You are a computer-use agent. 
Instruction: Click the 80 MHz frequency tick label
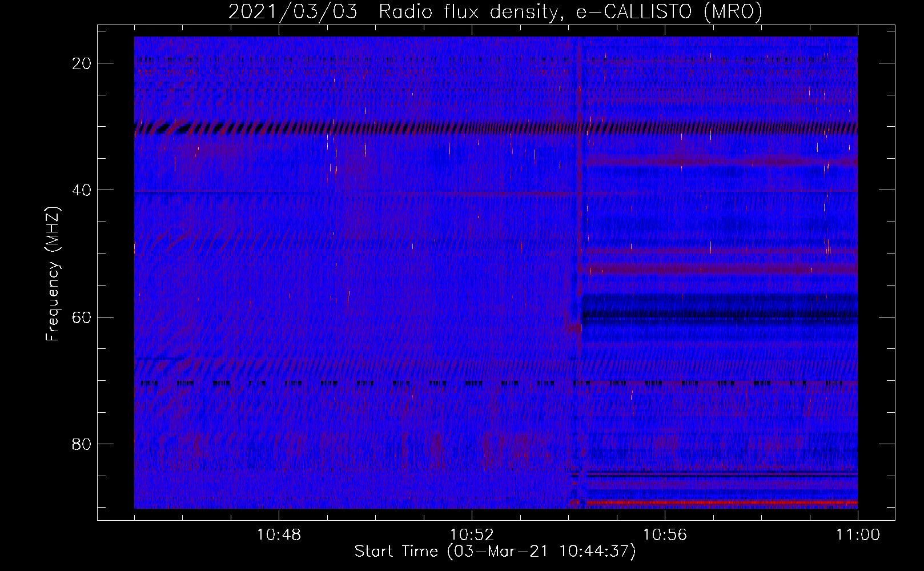point(82,444)
